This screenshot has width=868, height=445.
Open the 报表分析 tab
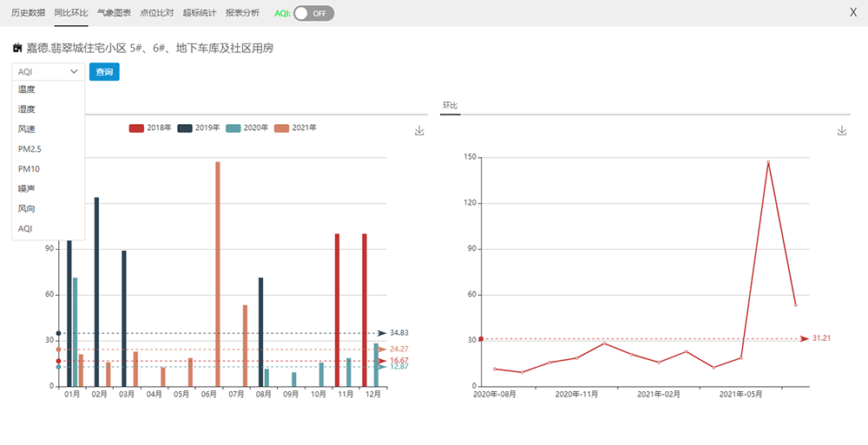pos(242,13)
